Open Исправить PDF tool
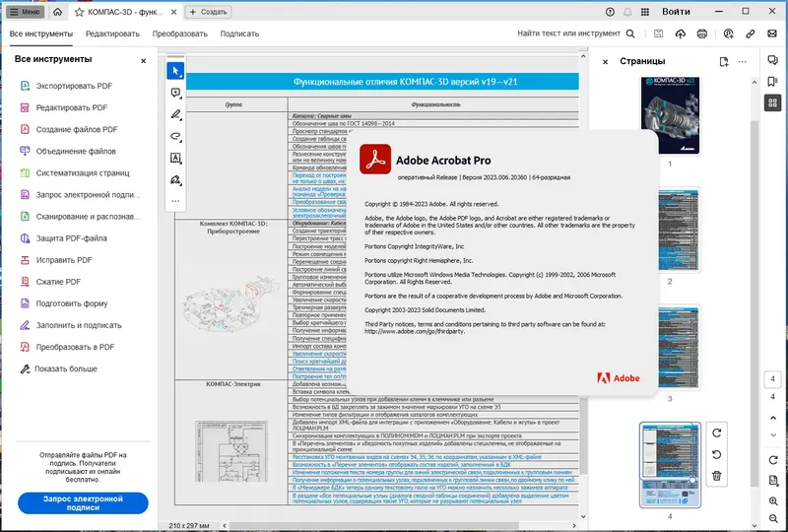This screenshot has width=788, height=532. tap(56, 260)
